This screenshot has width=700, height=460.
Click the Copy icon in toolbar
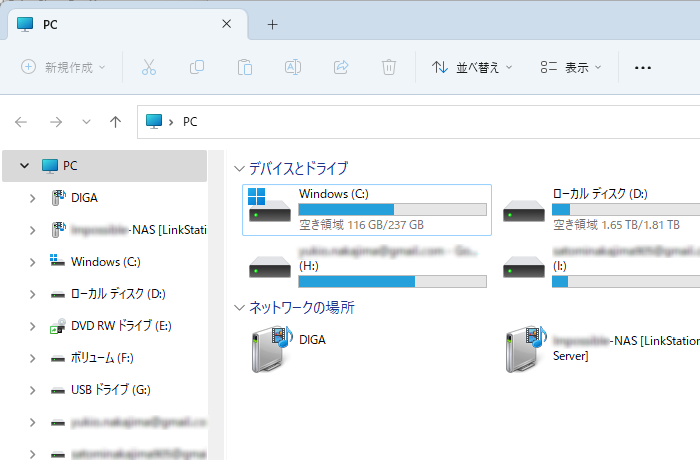[197, 67]
